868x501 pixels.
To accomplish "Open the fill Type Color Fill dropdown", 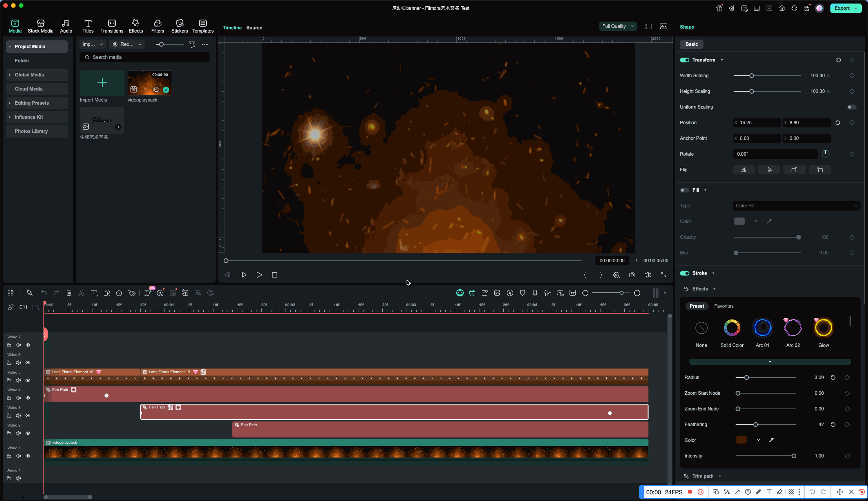I will 796,206.
